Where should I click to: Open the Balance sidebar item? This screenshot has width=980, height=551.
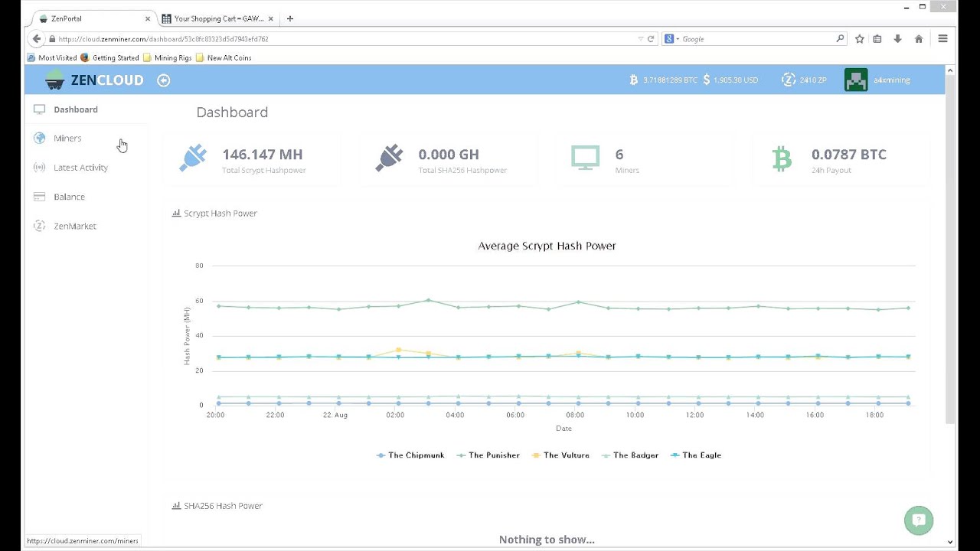point(69,197)
